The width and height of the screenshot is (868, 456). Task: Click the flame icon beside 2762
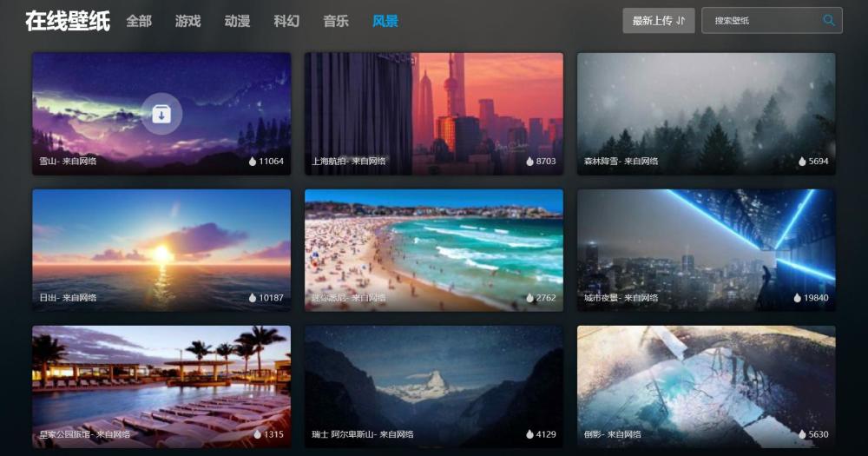point(529,298)
